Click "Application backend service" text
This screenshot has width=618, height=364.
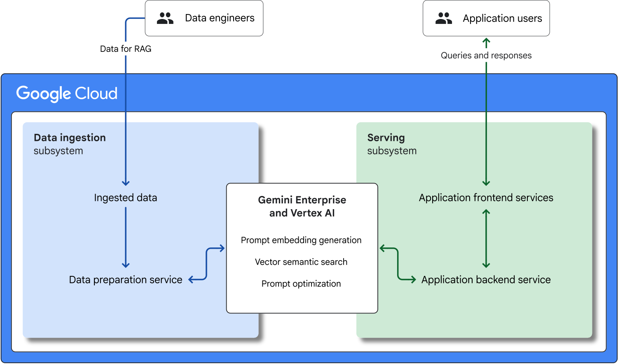[x=486, y=280]
